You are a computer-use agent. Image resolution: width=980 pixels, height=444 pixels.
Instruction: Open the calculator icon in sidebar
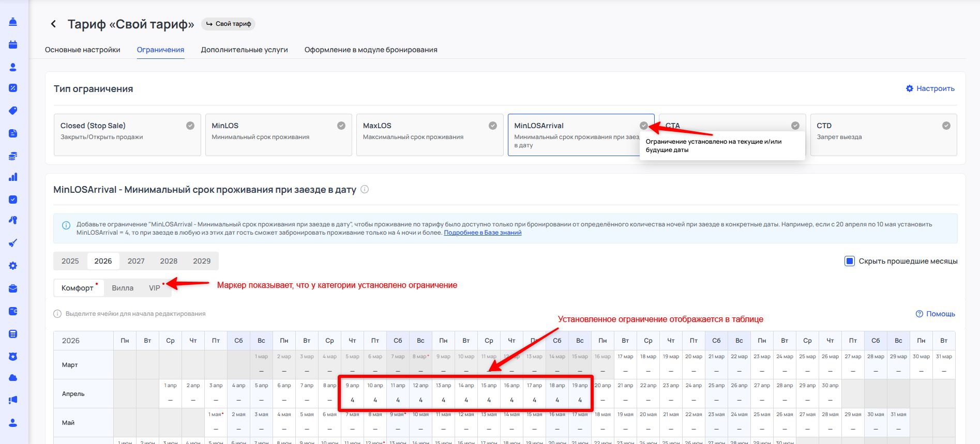(13, 334)
